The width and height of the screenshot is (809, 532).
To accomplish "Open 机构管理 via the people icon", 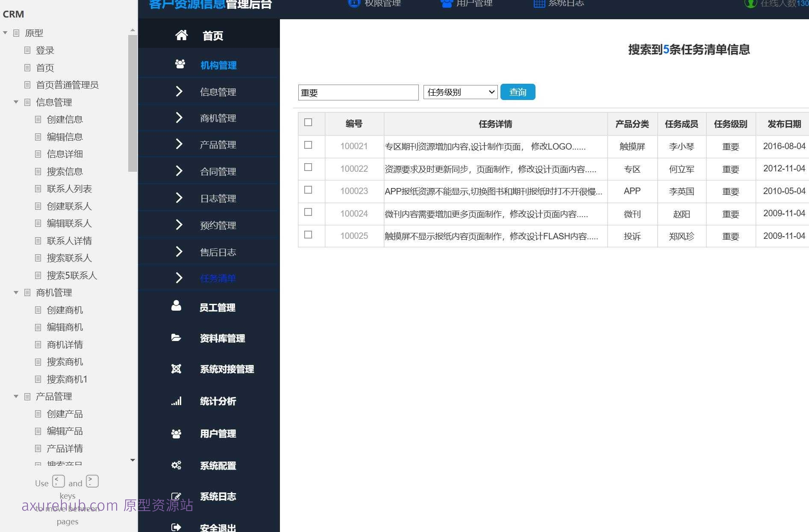I will pyautogui.click(x=180, y=64).
